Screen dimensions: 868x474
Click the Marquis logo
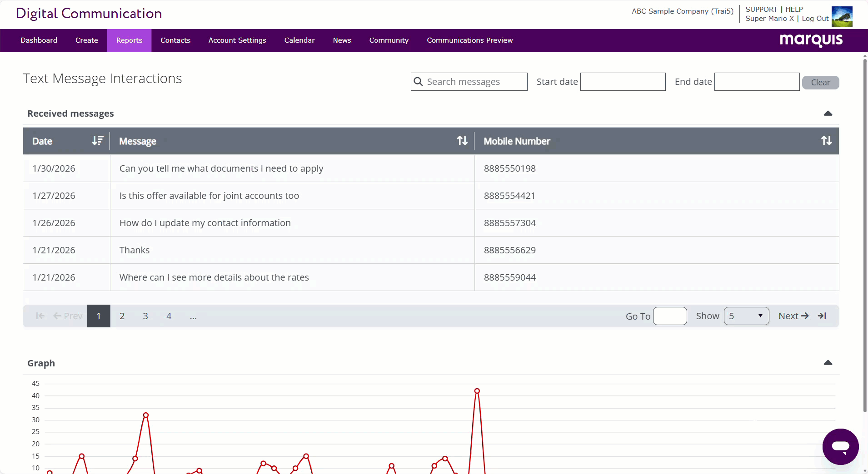point(811,40)
